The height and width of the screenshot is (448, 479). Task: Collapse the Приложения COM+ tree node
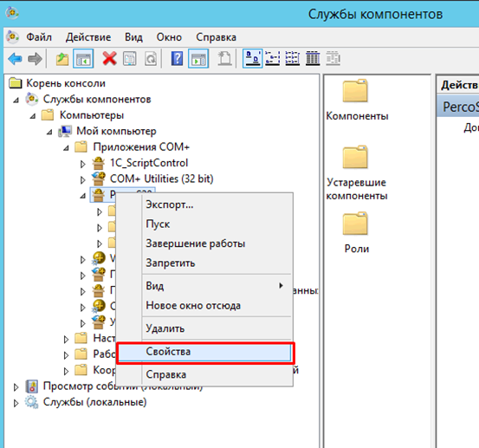click(66, 148)
